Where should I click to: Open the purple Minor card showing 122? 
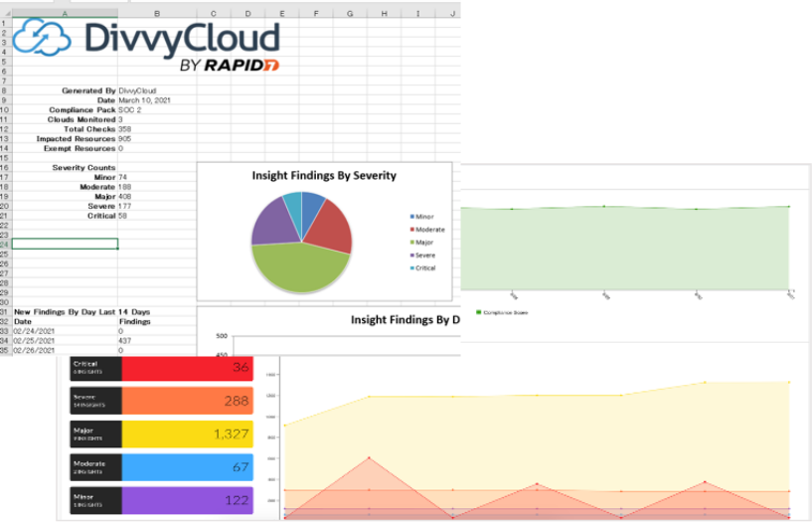(x=162, y=500)
